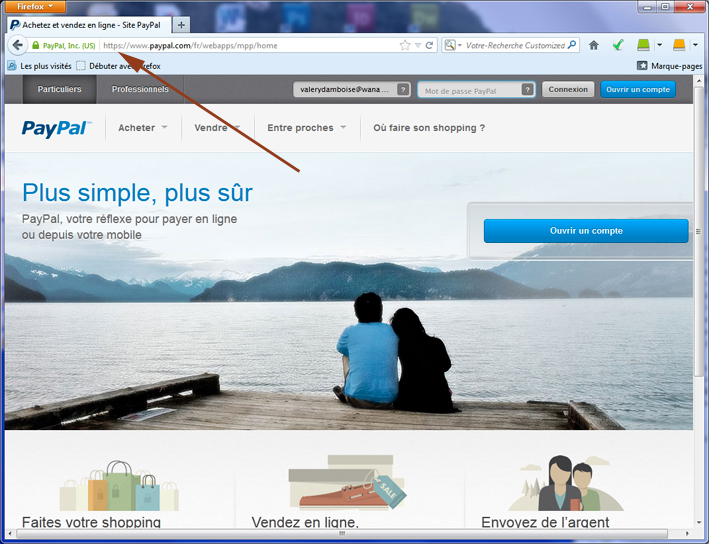Click the orange toolbar icon
Image resolution: width=709 pixels, height=544 pixels.
[x=679, y=45]
